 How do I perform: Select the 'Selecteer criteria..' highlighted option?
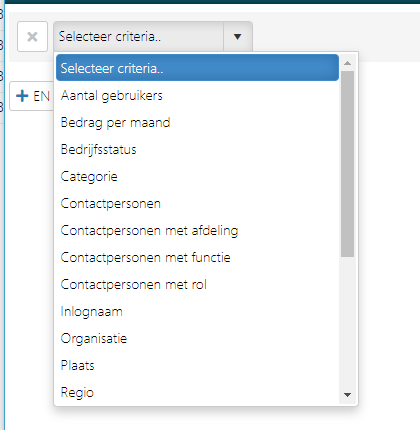pyautogui.click(x=197, y=68)
